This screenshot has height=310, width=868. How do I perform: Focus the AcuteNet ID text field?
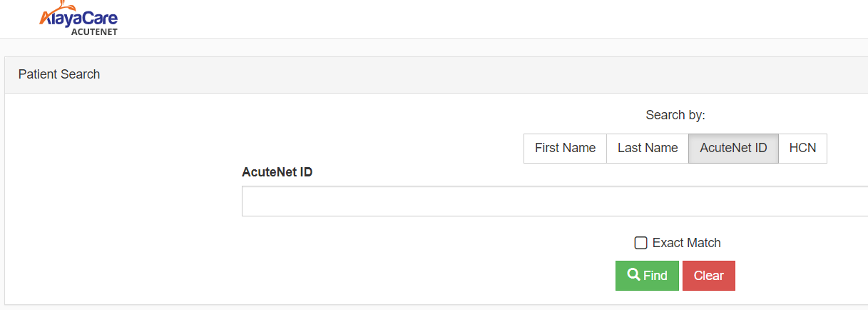[555, 201]
